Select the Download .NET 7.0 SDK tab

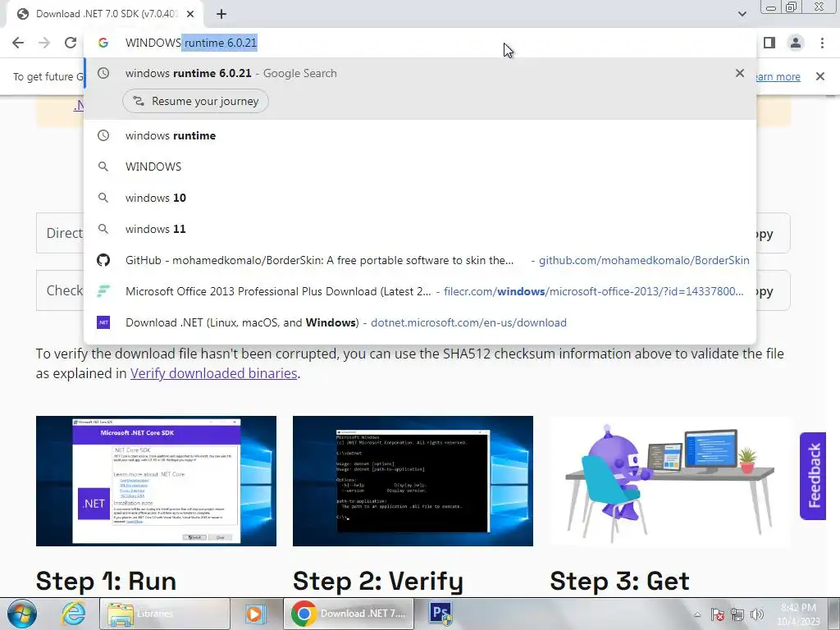(x=105, y=15)
